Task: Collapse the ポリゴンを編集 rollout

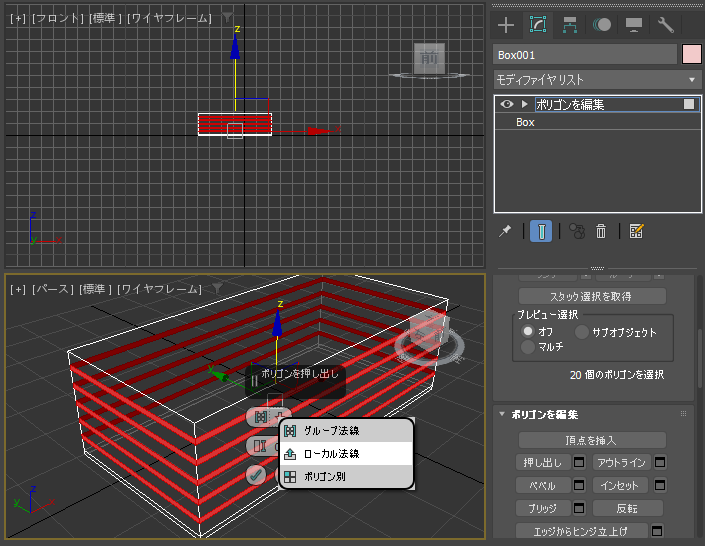Action: click(502, 414)
